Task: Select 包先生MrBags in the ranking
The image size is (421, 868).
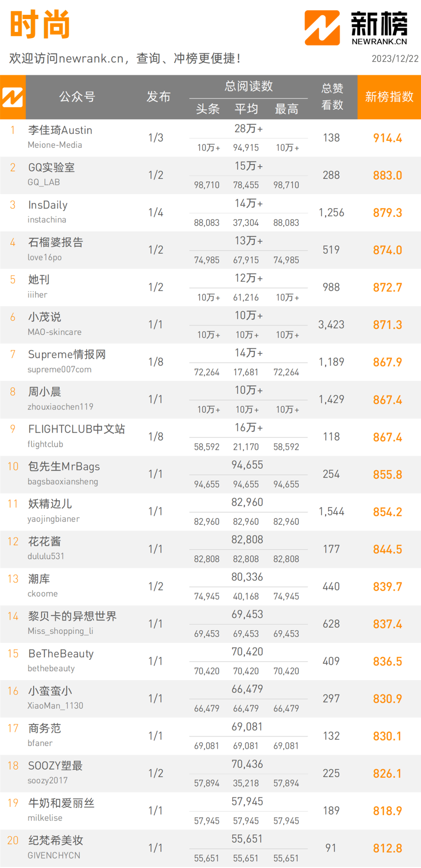Action: [64, 467]
